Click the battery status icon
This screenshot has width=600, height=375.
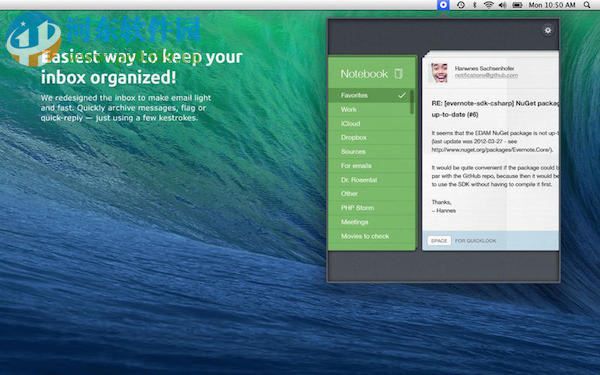[517, 5]
